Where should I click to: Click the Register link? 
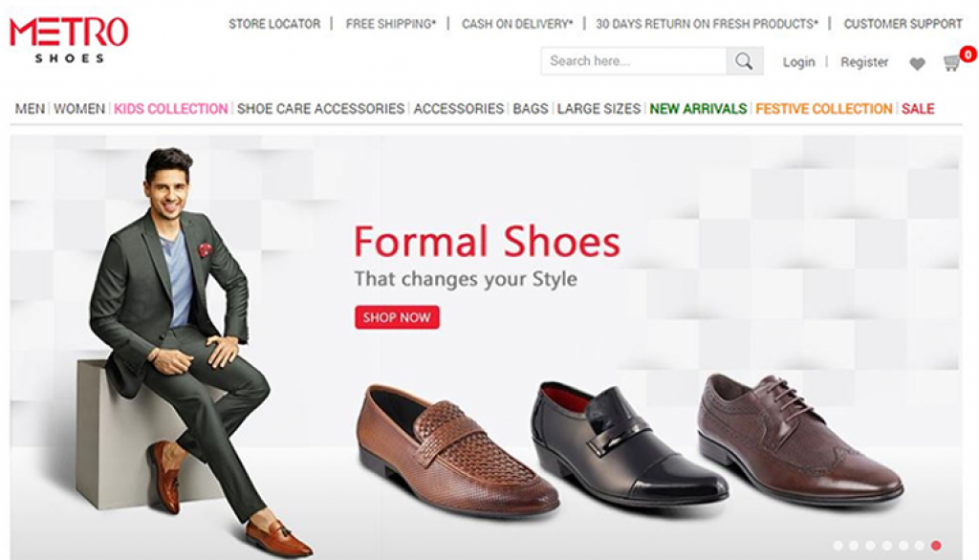(x=864, y=62)
